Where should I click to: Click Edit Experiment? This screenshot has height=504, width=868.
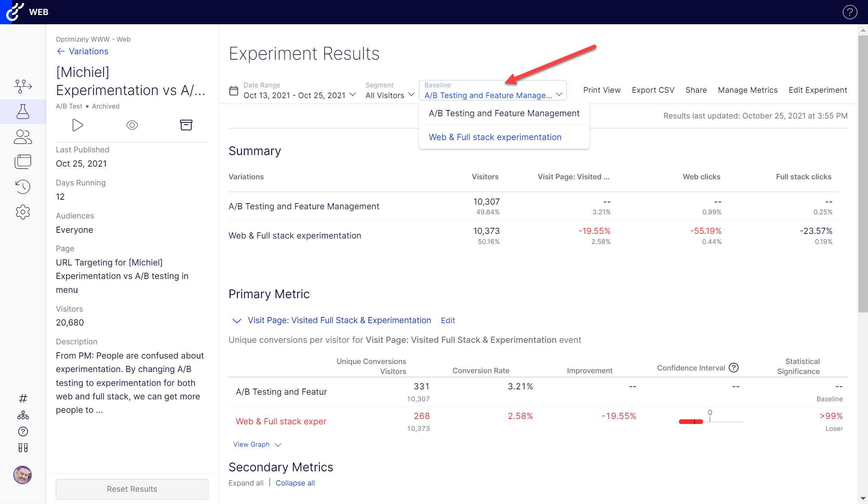[x=818, y=90]
